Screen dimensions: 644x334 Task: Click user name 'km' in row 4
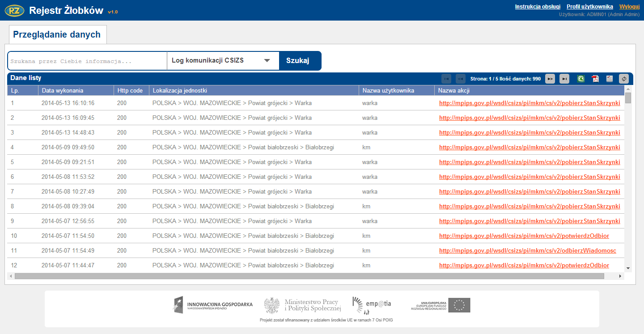366,147
